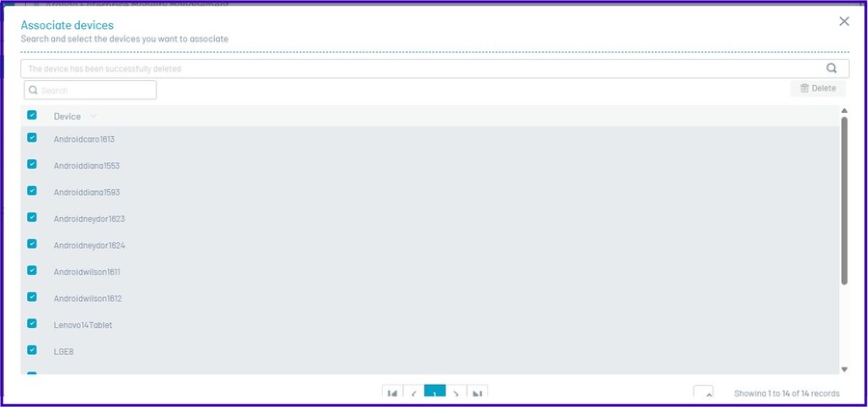Close the Associate devices dialog
Viewport: 868px width, 407px height.
coord(844,21)
